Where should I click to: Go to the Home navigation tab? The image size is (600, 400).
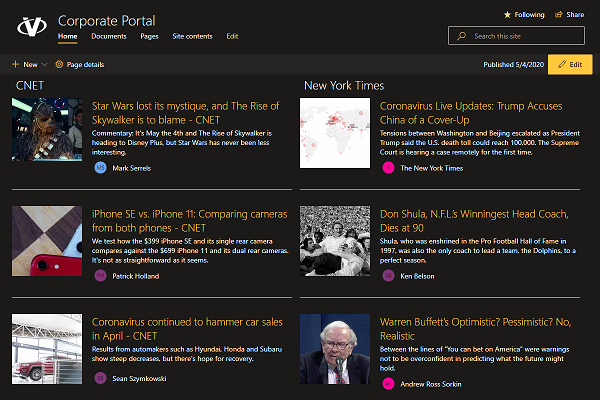click(68, 36)
